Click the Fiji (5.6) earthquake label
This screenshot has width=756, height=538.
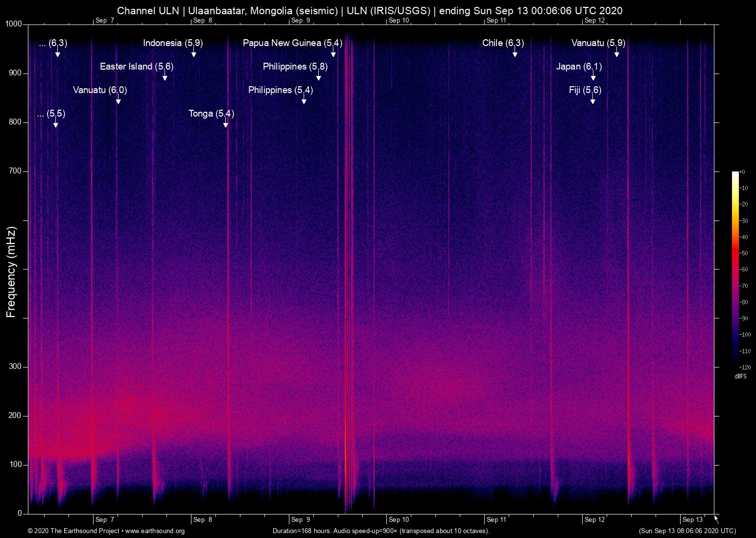pyautogui.click(x=585, y=90)
